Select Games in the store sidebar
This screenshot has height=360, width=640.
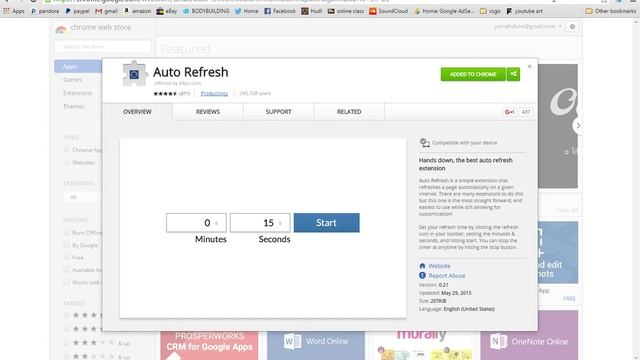[x=73, y=80]
